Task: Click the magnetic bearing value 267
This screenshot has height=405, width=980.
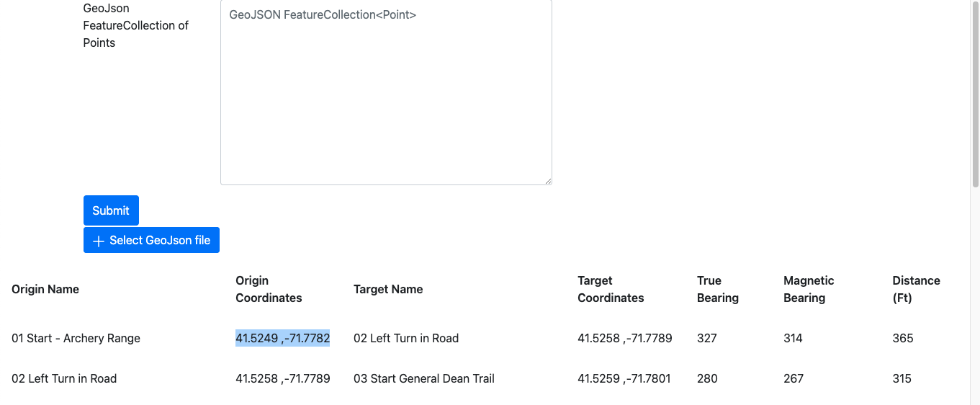Action: coord(794,378)
